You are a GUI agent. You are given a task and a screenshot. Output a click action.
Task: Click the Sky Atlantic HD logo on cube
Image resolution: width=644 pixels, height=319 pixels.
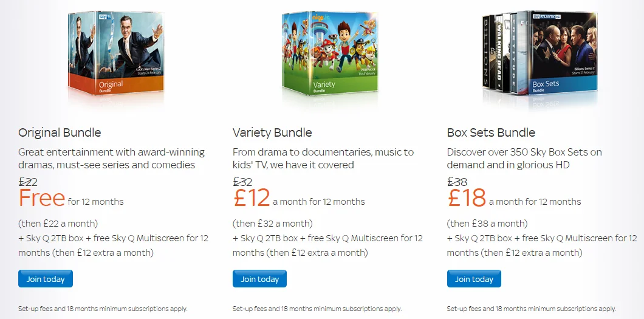tap(547, 16)
